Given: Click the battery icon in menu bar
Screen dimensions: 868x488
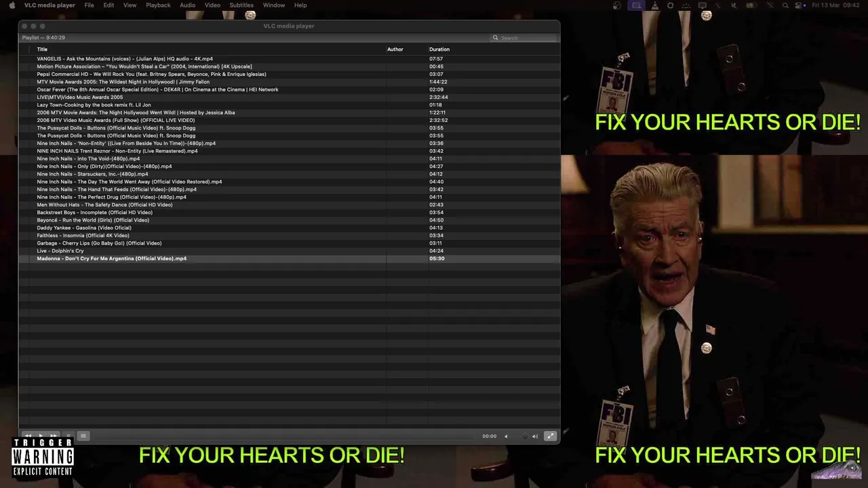Looking at the screenshot, I should 751,5.
